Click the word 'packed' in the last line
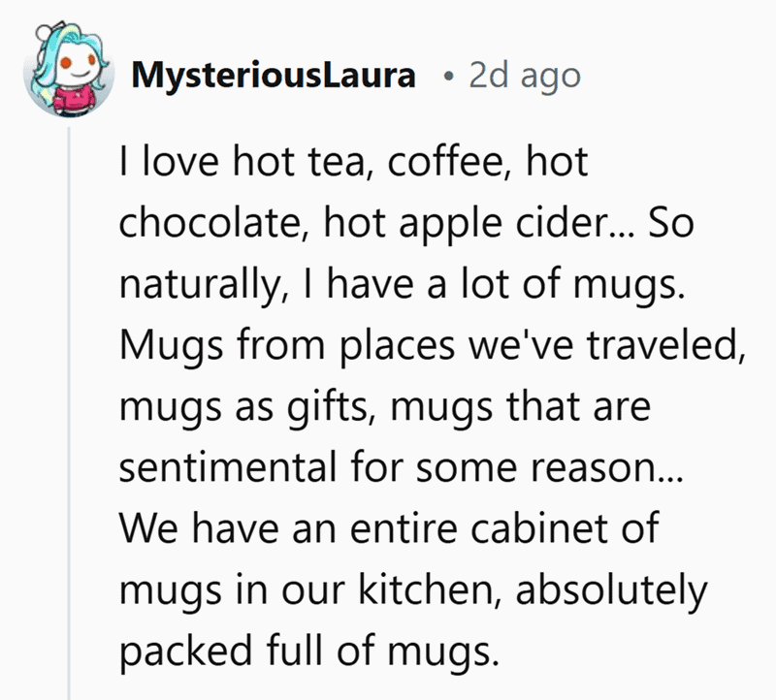Screen dimensions: 776x700 tap(185, 653)
